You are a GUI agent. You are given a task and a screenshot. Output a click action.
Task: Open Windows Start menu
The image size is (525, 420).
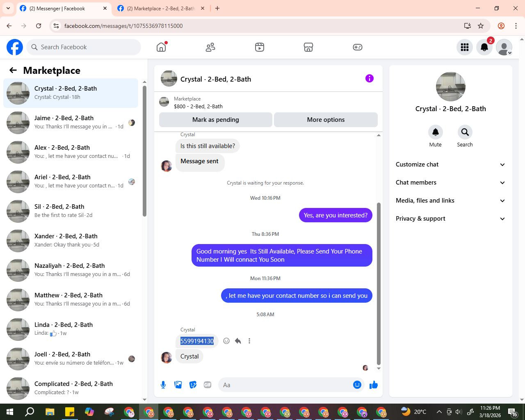[10, 412]
